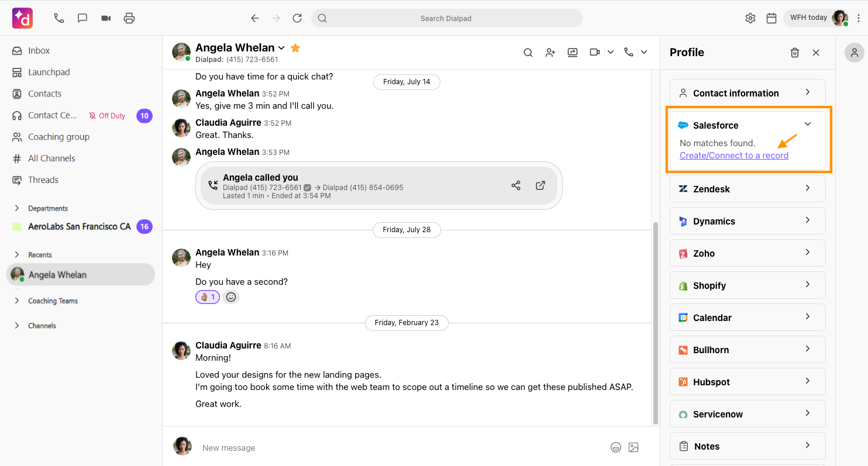
Task: Open the Contact Center item in sidebar
Action: (x=52, y=115)
